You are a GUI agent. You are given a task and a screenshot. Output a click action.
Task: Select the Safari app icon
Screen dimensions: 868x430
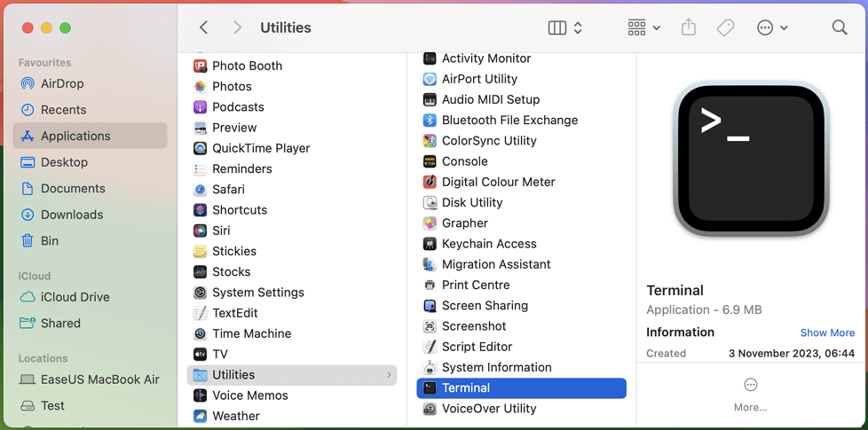pos(200,189)
